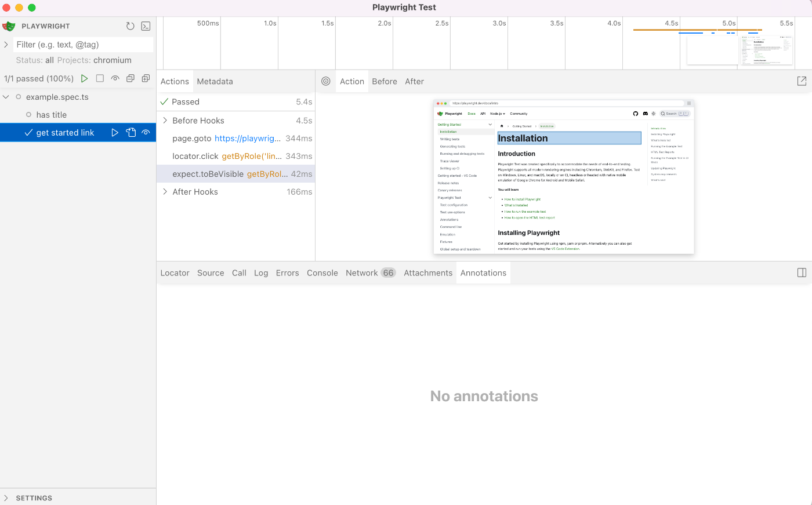Viewport: 812px width, 505px height.
Task: Expand the SETTINGS section
Action: click(x=6, y=498)
